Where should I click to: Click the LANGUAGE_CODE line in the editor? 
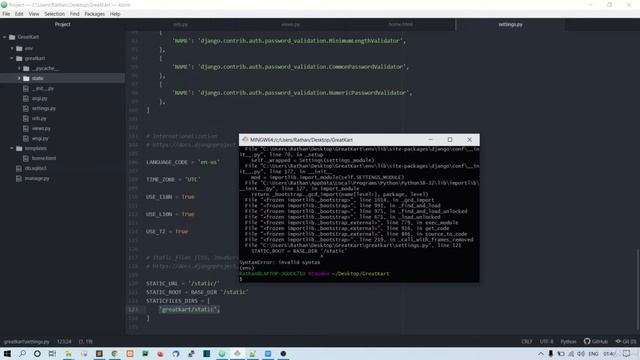(x=183, y=162)
